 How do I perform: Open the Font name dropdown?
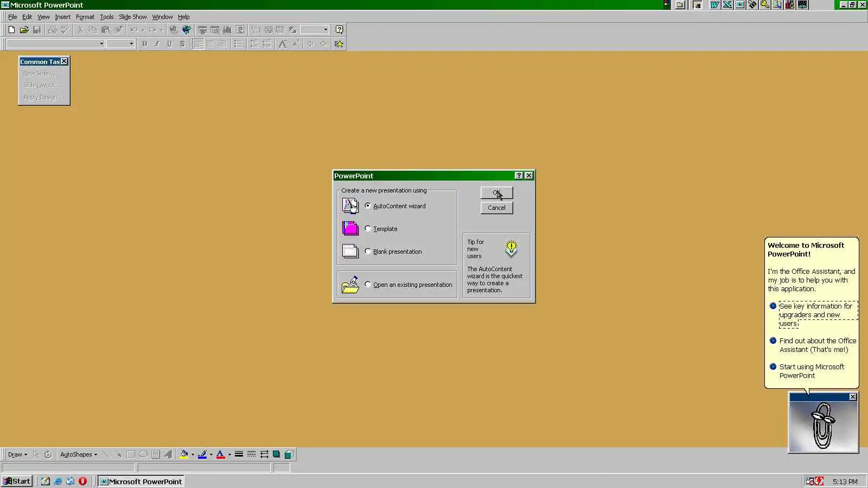tap(101, 44)
